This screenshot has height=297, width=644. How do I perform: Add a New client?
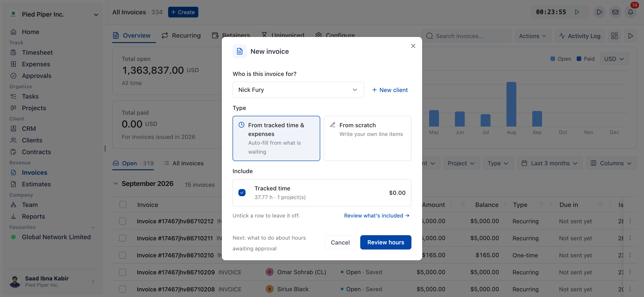click(x=390, y=90)
